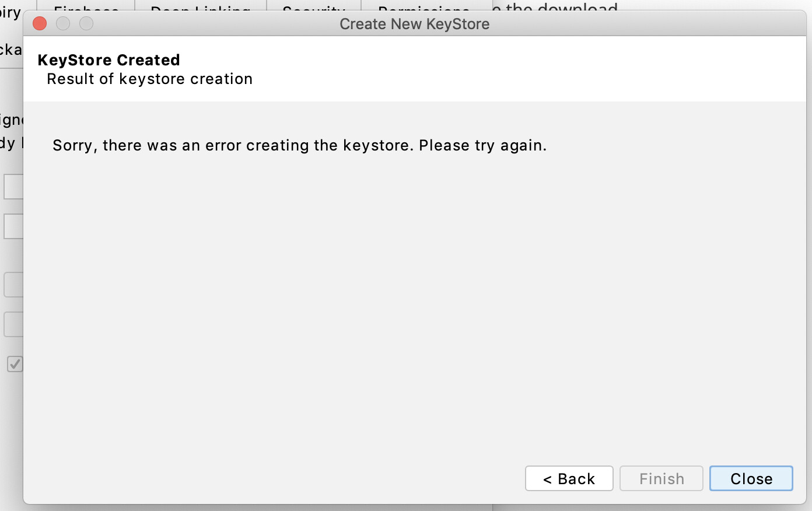This screenshot has width=812, height=511.
Task: Click the minimize traffic light circle
Action: [x=62, y=23]
